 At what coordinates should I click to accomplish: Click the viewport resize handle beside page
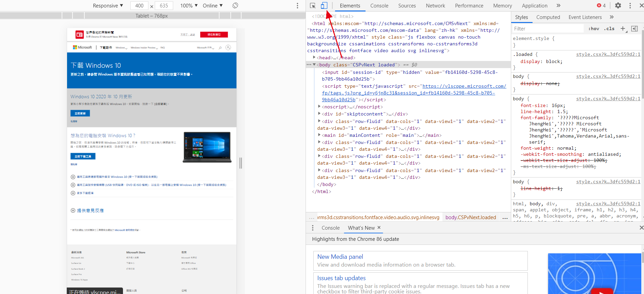(x=241, y=163)
